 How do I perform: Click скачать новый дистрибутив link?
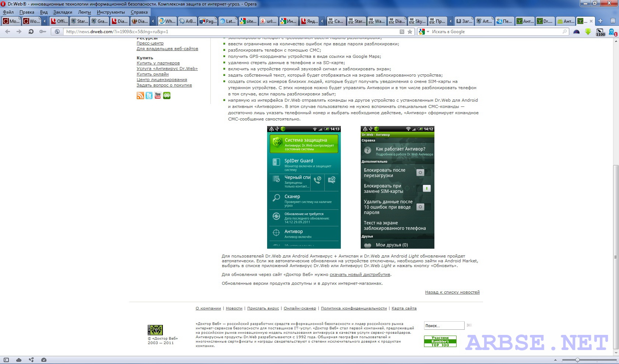pyautogui.click(x=360, y=274)
